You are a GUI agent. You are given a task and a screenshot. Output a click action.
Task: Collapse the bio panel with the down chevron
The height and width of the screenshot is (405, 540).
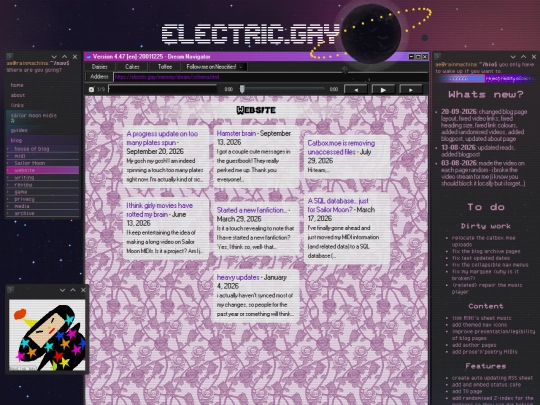tap(513, 56)
